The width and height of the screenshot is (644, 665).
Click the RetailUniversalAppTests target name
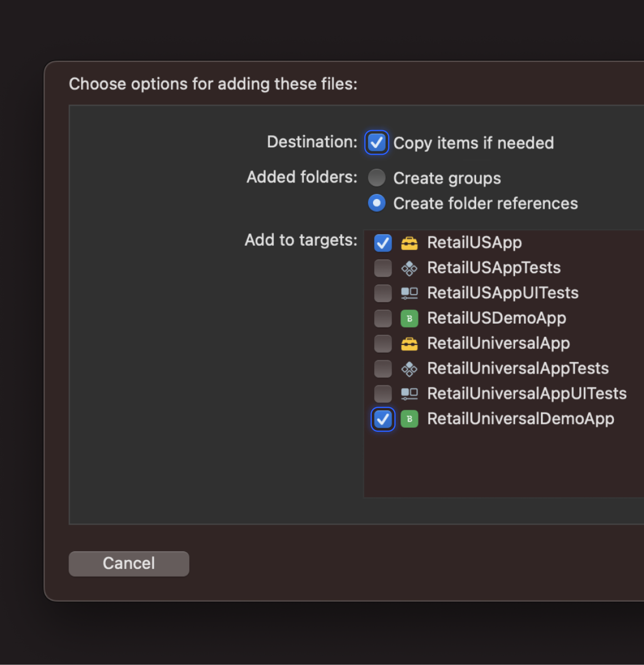(517, 369)
